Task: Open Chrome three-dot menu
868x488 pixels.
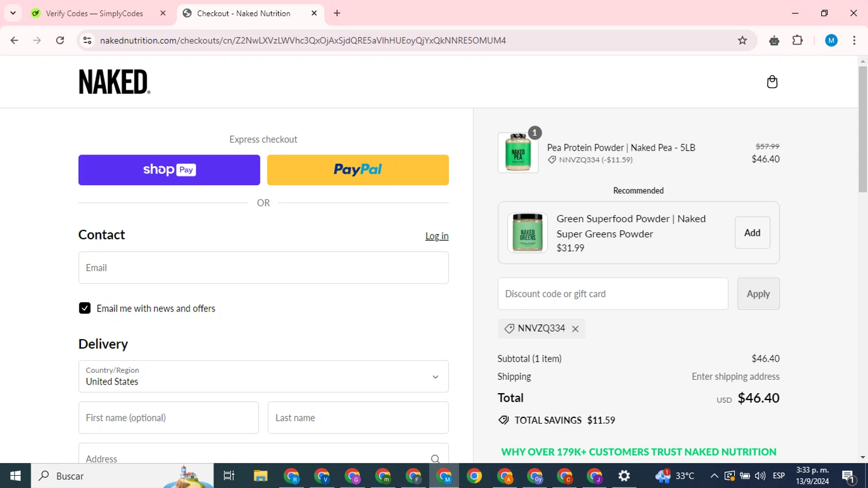Action: coord(854,41)
